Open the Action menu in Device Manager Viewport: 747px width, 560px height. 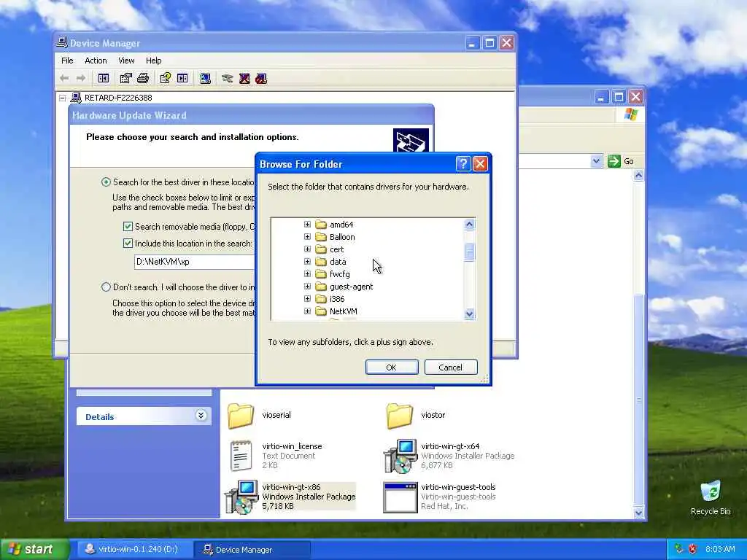(96, 61)
